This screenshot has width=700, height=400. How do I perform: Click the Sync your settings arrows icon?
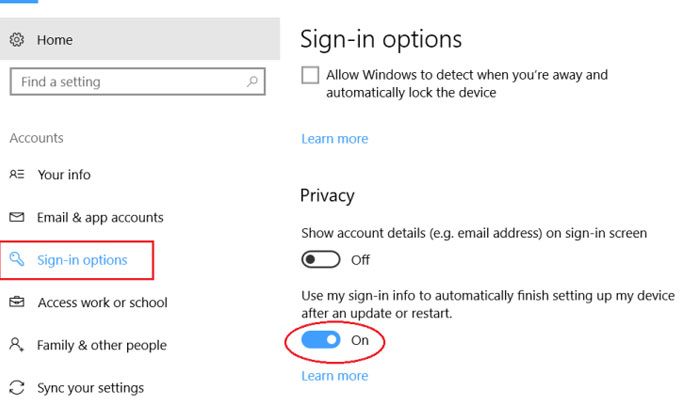[x=17, y=388]
